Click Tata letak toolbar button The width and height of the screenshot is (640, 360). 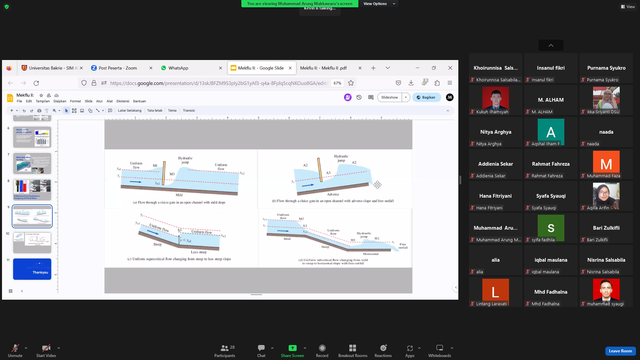155,111
